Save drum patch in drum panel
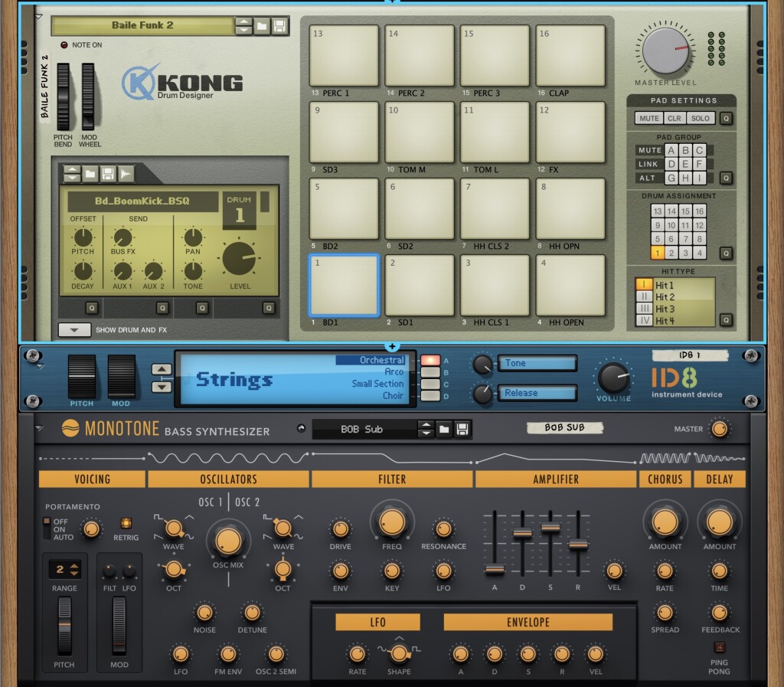Viewport: 784px width, 687px height. [108, 174]
